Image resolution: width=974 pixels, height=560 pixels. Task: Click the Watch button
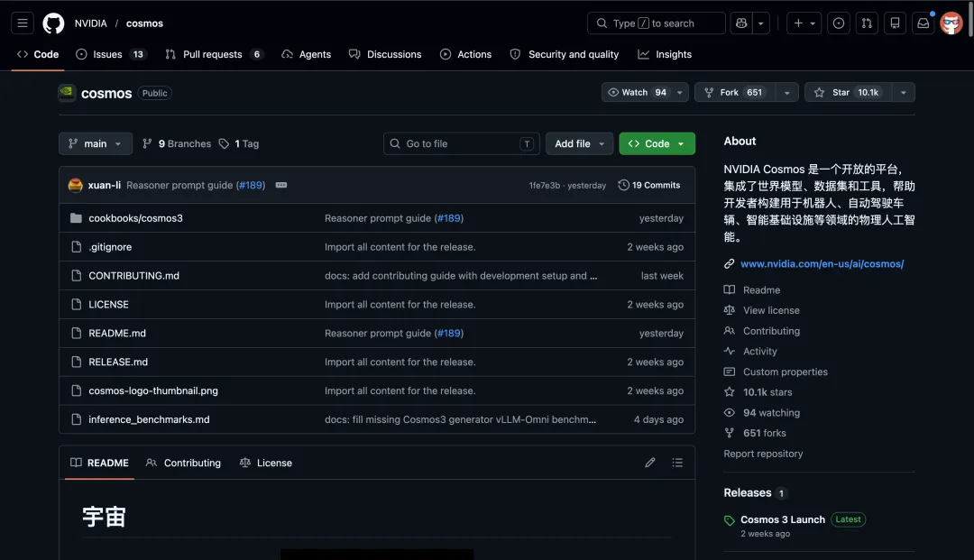coord(637,93)
